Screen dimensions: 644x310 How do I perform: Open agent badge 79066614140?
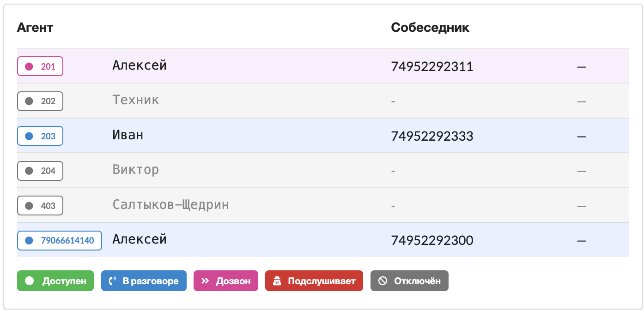(x=60, y=240)
